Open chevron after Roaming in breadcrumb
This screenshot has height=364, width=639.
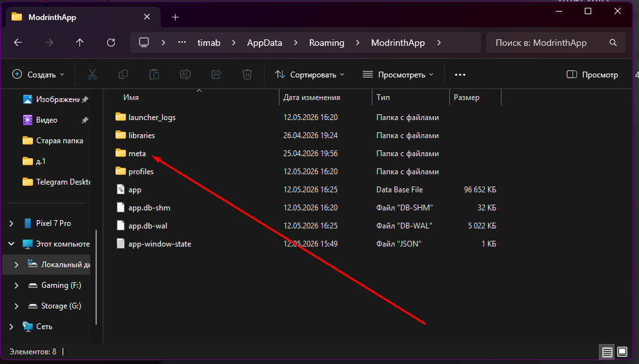pos(358,43)
